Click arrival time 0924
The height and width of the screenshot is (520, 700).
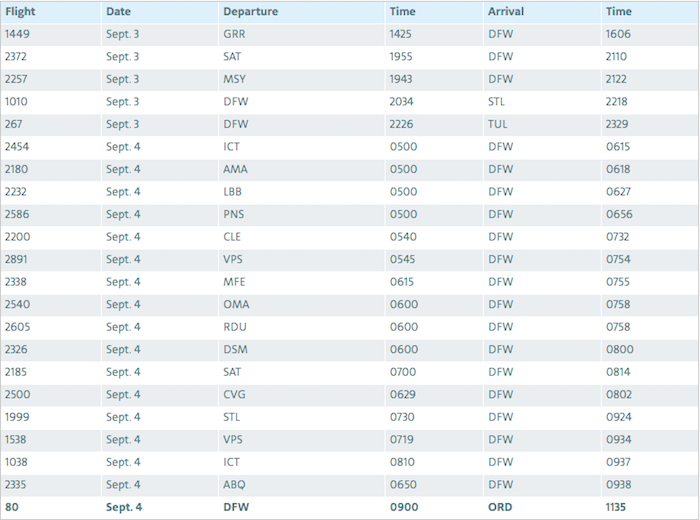pos(619,417)
